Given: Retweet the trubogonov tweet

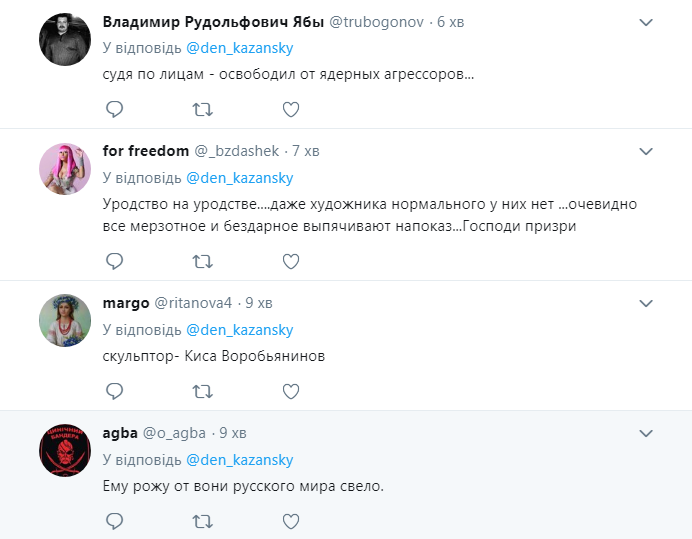Looking at the screenshot, I should pos(202,109).
